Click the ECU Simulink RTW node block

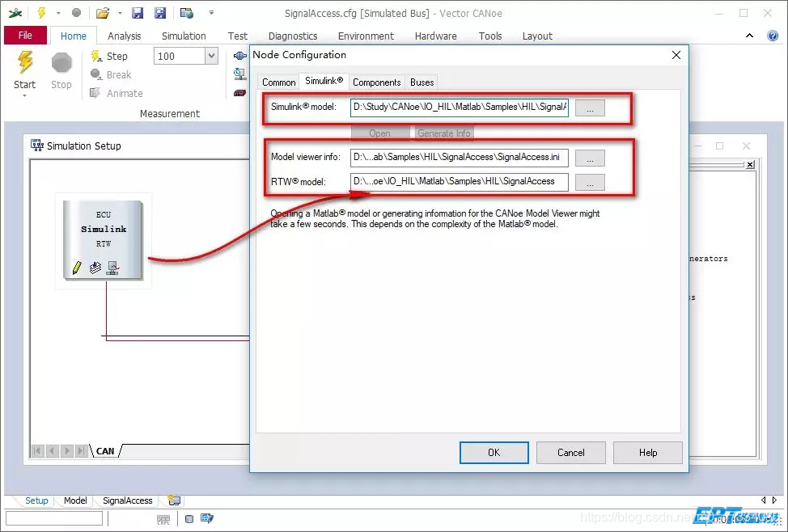[x=103, y=239]
